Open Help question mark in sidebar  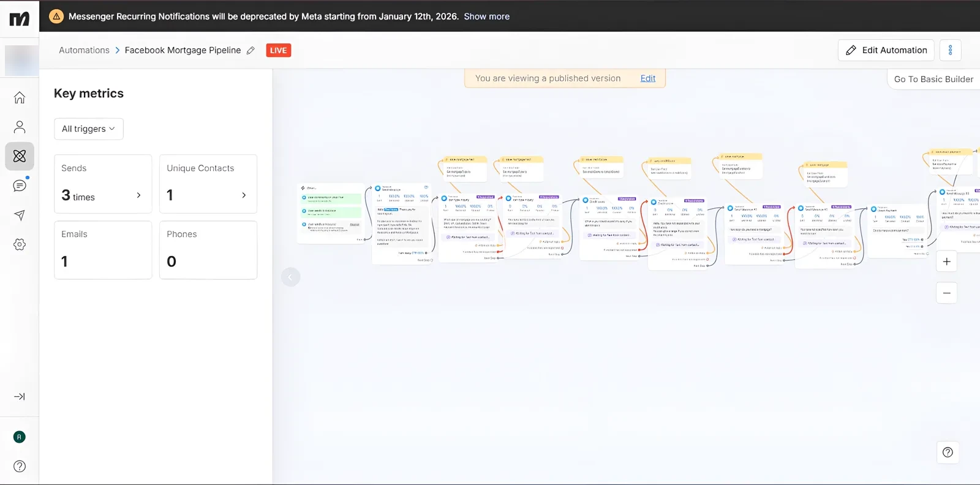coord(20,466)
